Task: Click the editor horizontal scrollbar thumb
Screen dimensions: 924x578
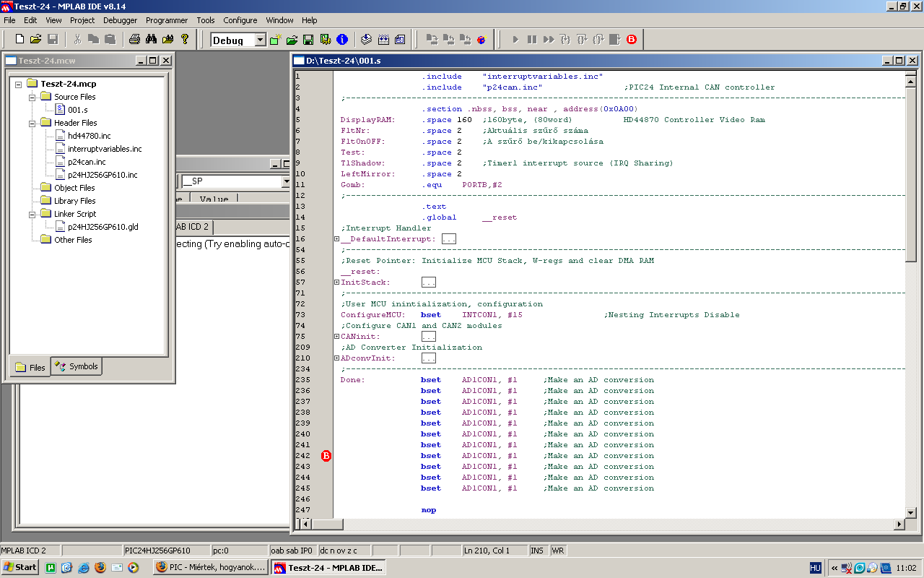Action: point(328,524)
